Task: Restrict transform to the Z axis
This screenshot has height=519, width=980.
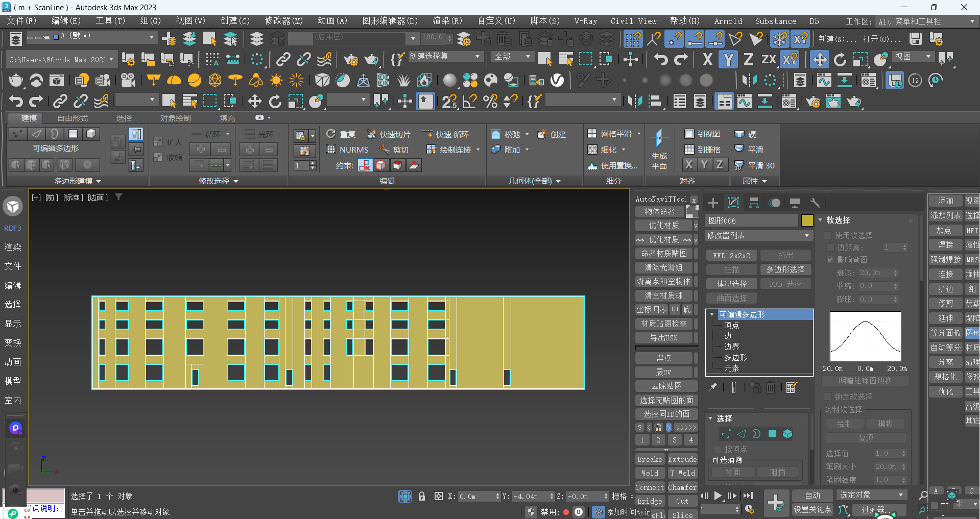Action: [748, 59]
